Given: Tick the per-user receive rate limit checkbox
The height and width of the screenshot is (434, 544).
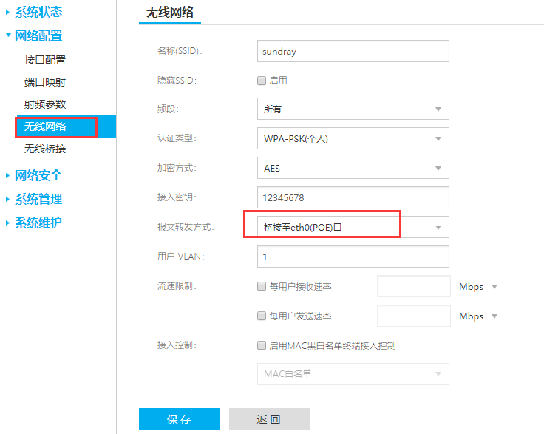Looking at the screenshot, I should coord(261,287).
